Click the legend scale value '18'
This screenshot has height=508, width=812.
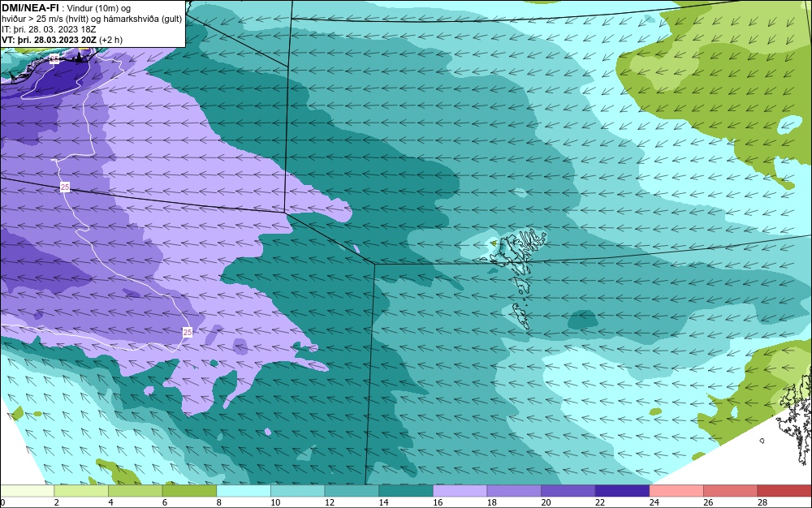(x=491, y=502)
